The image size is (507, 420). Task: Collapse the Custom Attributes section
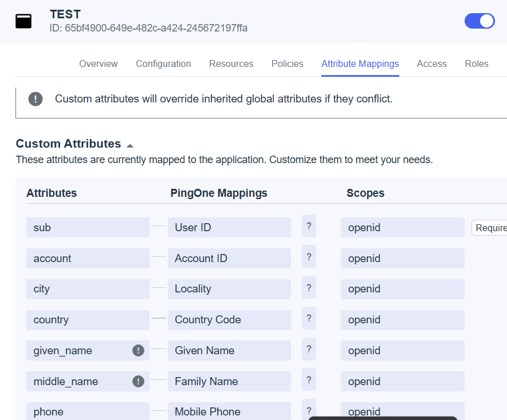(x=130, y=145)
